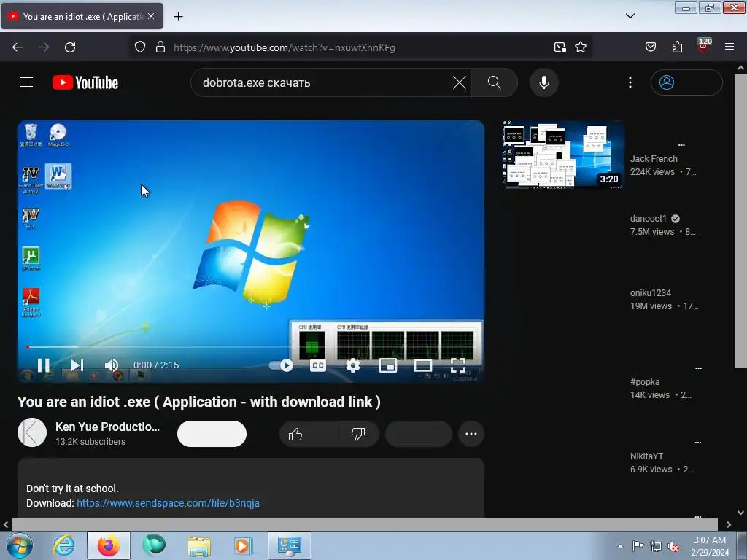Open the muted volume tray icon
The image size is (747, 560).
pyautogui.click(x=673, y=546)
